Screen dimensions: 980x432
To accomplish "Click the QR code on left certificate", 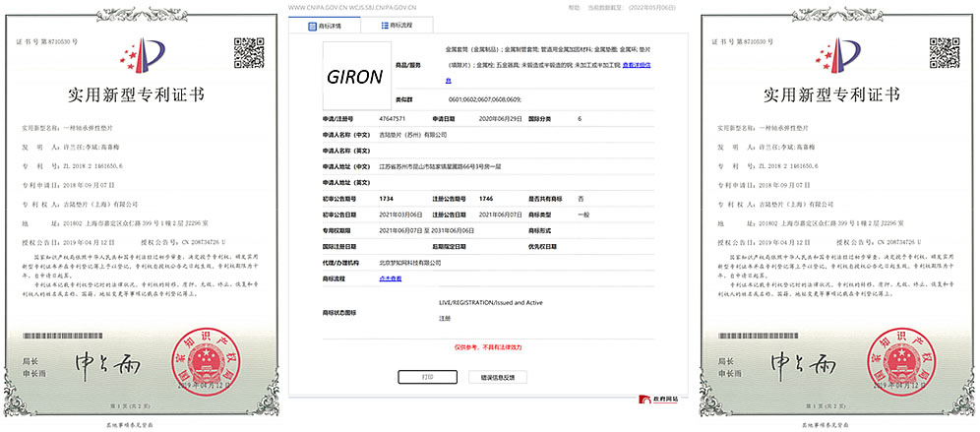I will click(249, 52).
